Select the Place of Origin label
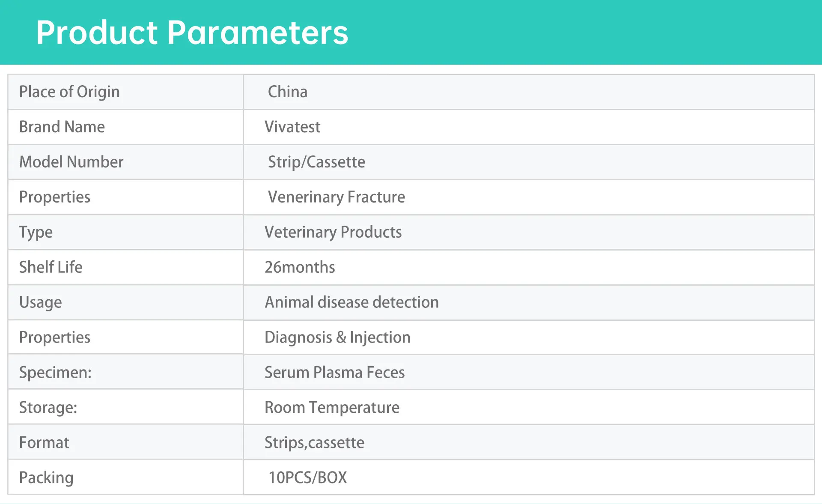The image size is (822, 504). pos(69,92)
